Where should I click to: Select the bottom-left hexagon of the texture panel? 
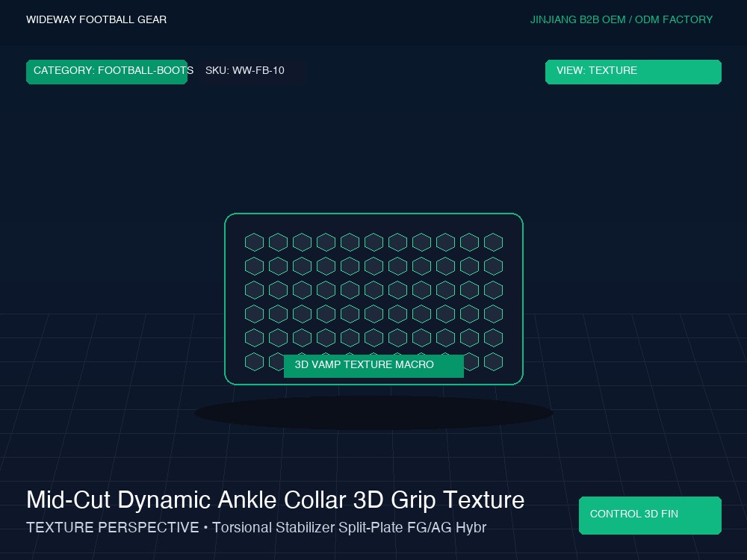(x=255, y=362)
